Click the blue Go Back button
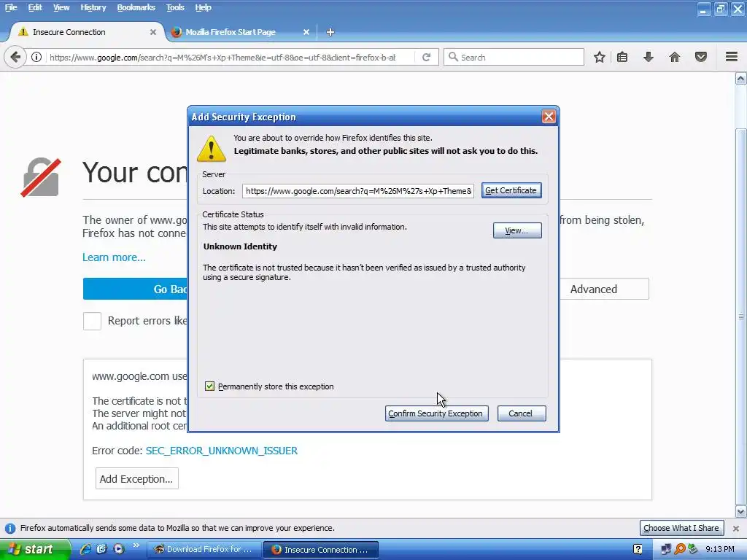747x560 pixels. 135,289
